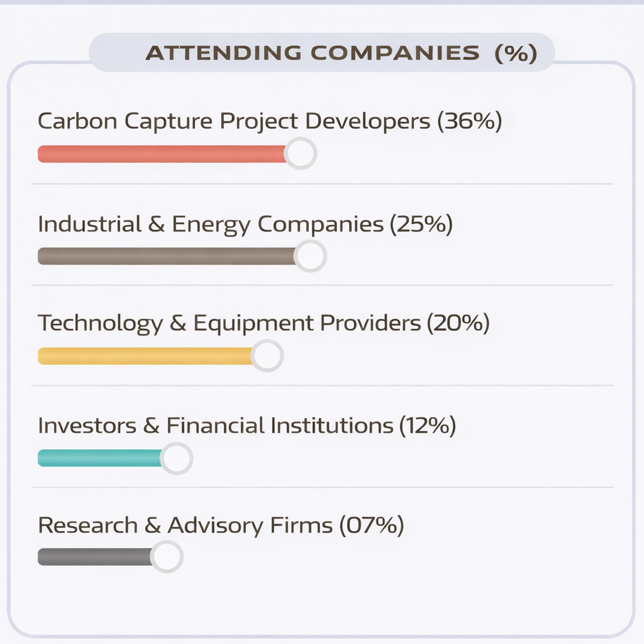Click the brown Industrial & Energy progress bar
This screenshot has height=644, width=644.
[x=167, y=256]
